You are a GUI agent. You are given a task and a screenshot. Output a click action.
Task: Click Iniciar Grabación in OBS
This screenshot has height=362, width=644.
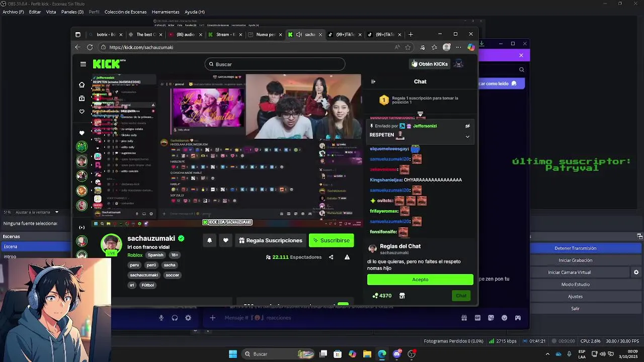575,260
